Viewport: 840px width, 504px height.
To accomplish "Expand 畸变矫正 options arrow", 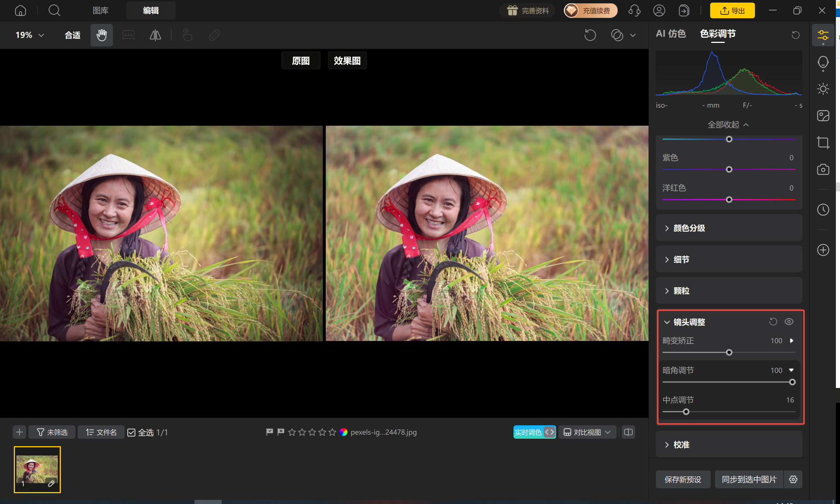I will 791,341.
